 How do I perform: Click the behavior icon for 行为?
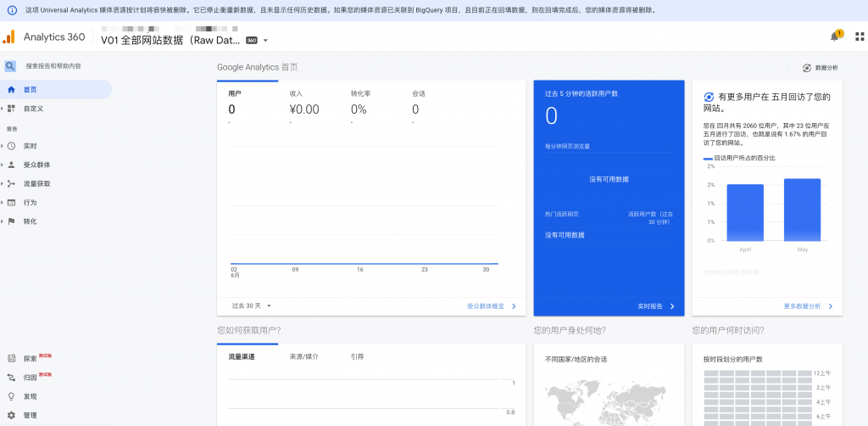pos(11,203)
